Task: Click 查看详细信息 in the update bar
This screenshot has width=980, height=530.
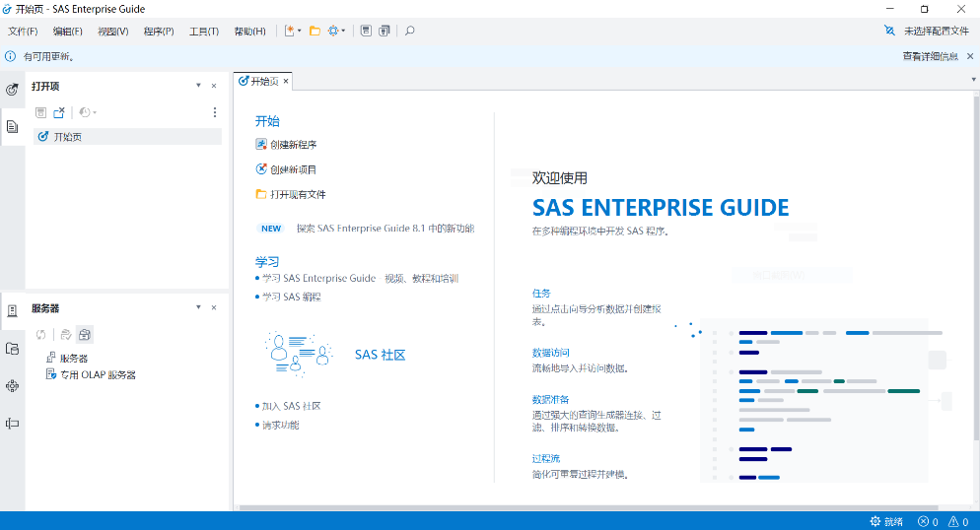Action: (x=930, y=56)
